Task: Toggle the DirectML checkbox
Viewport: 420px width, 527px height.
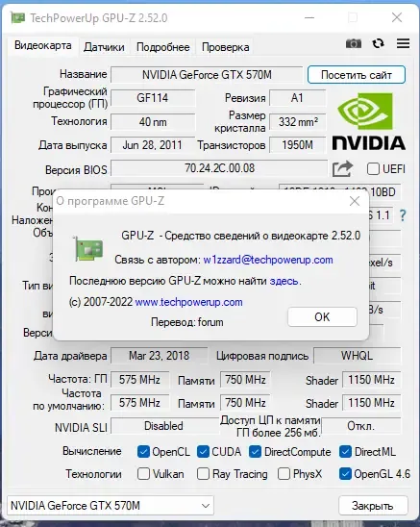Action: click(345, 452)
